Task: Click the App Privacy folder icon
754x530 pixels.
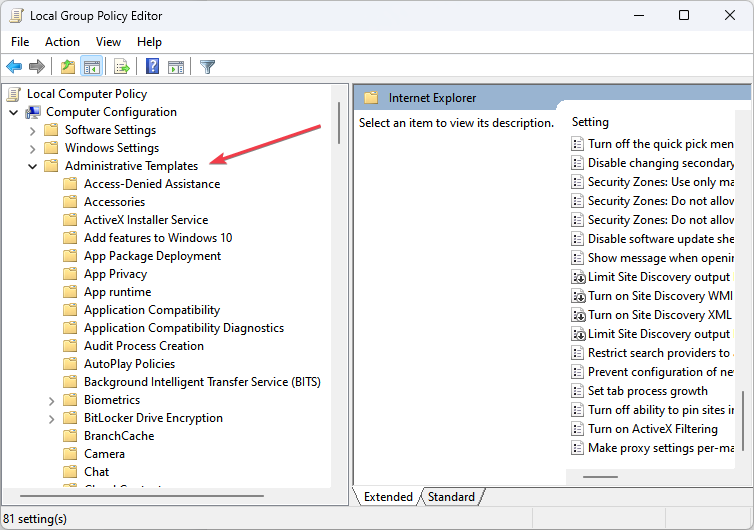Action: pos(70,274)
